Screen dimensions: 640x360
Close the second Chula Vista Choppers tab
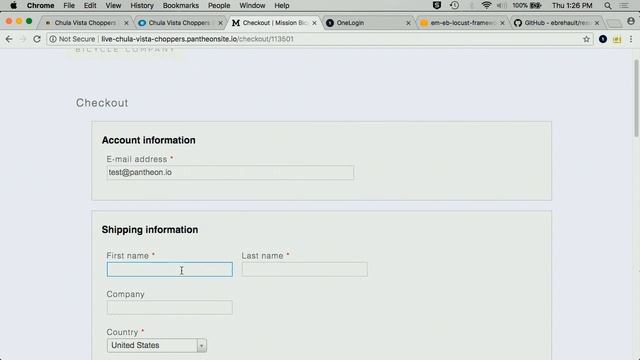220,23
